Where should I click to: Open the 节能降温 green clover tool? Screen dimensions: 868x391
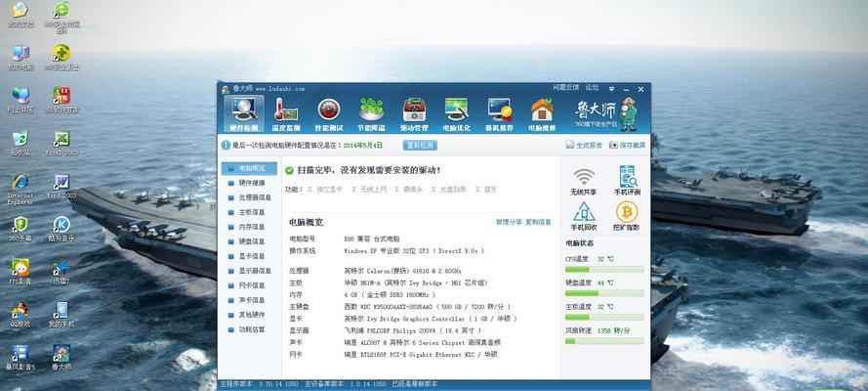371,114
